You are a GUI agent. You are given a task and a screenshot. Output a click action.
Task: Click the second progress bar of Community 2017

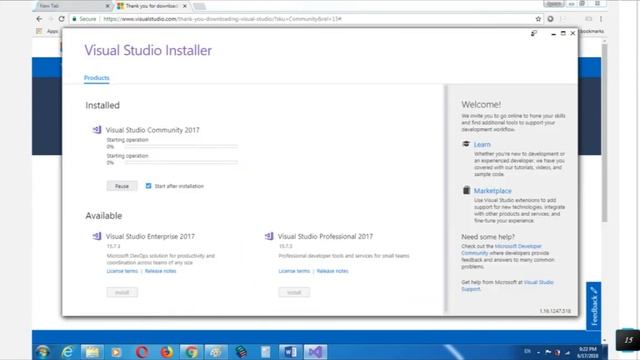coord(181,162)
